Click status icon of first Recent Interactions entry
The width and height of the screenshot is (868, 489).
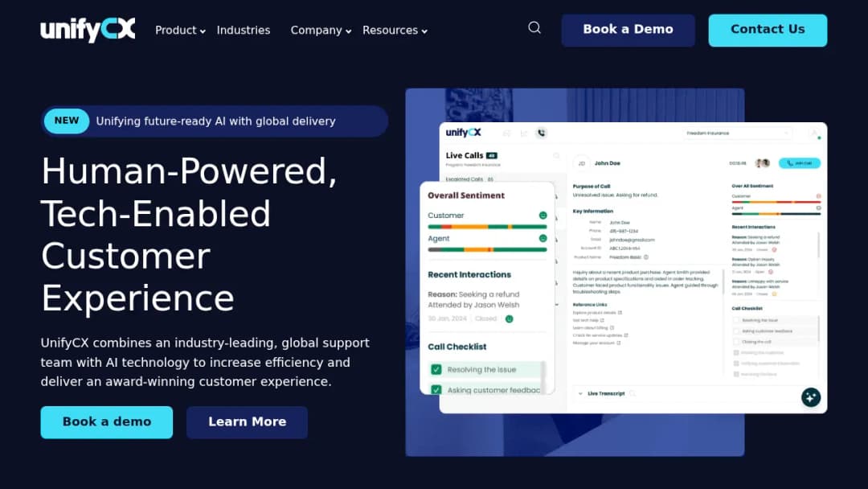774,250
